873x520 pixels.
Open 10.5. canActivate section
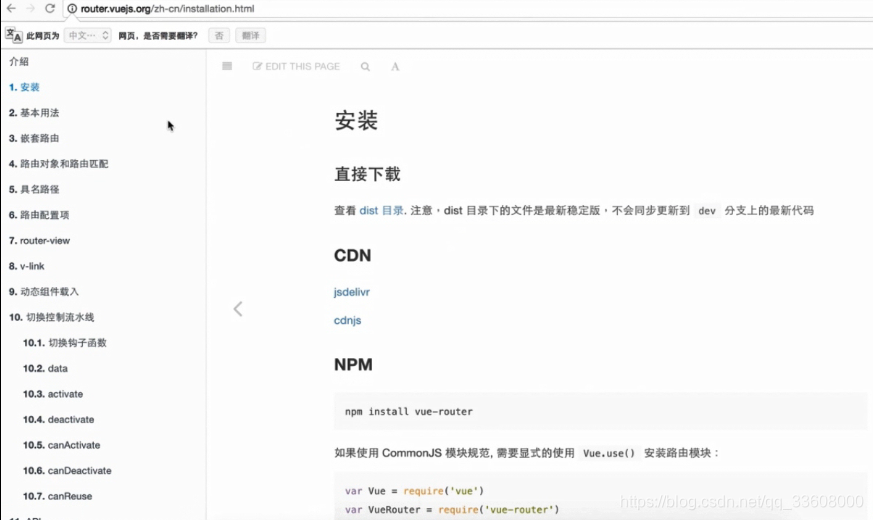pos(62,446)
